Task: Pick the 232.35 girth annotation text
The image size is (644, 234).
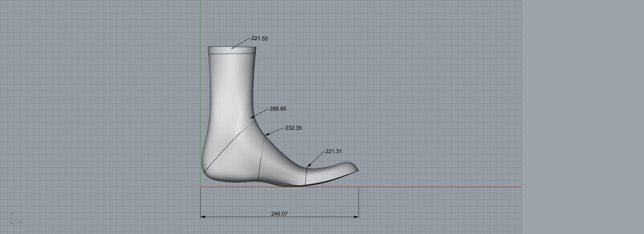Action: click(x=293, y=128)
